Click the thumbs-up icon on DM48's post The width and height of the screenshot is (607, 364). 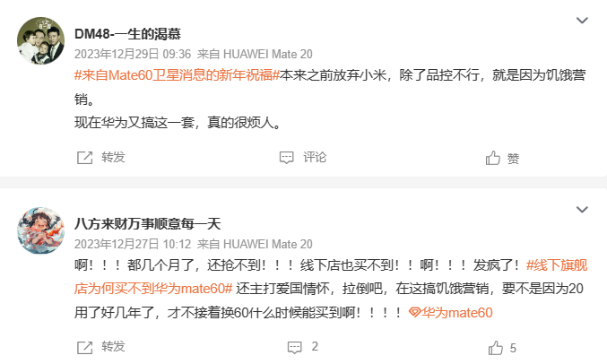[493, 158]
